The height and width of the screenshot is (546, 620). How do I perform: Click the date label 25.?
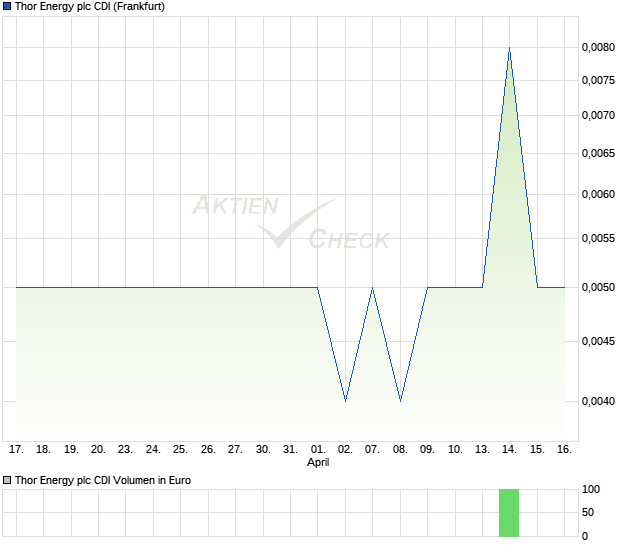181,450
